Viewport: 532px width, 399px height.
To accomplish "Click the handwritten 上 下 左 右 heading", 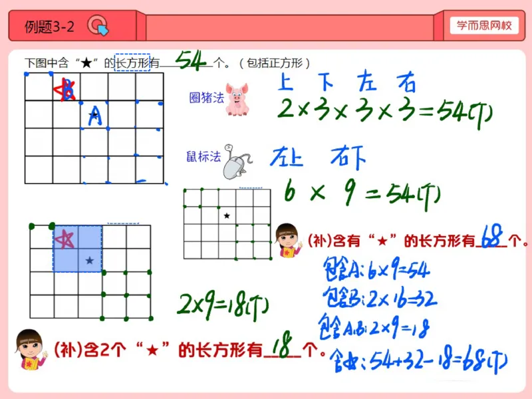I will pos(346,81).
